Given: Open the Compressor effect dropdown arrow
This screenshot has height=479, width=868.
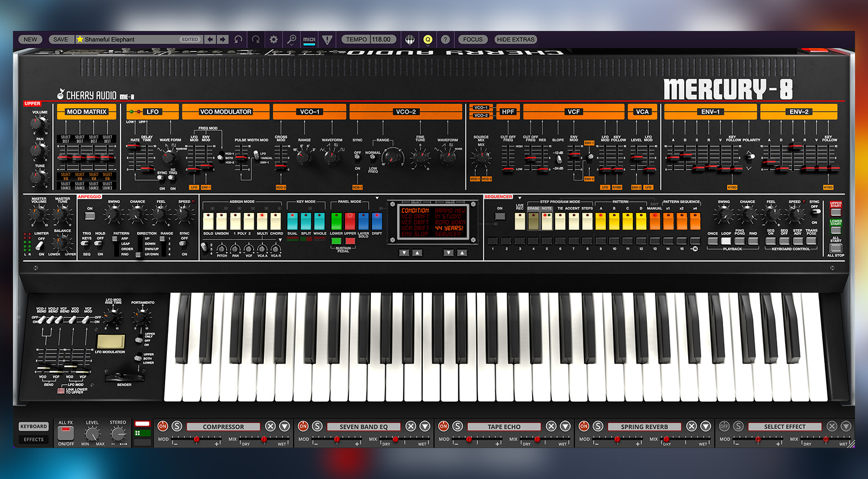Looking at the screenshot, I should [285, 426].
